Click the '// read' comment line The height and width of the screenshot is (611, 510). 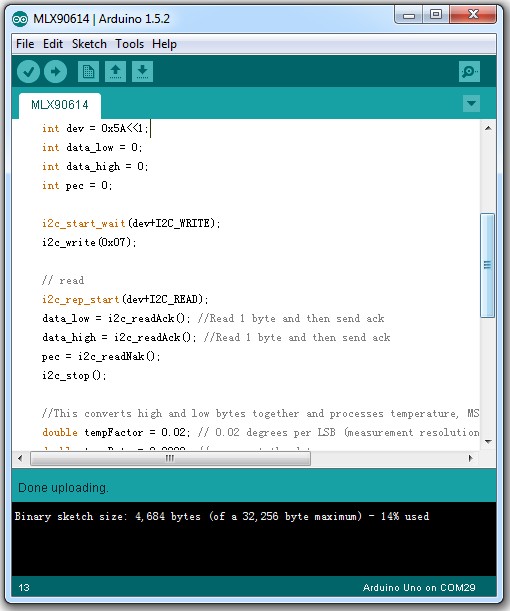coord(63,281)
